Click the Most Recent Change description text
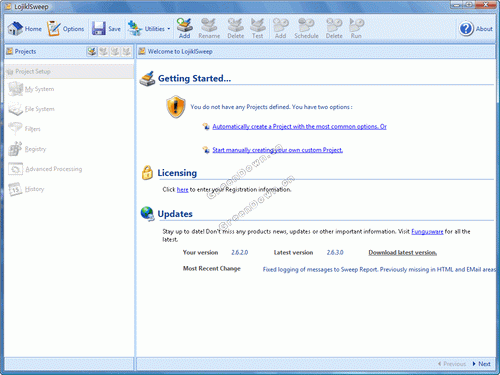The height and width of the screenshot is (375, 500). [x=379, y=269]
